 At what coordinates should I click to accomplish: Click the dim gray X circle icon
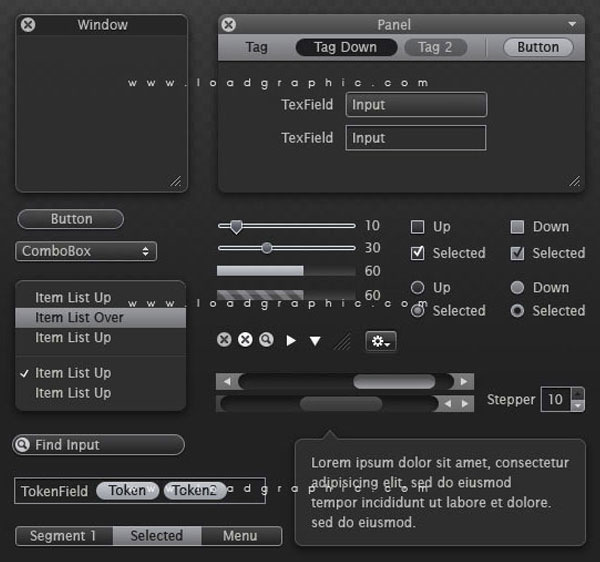[x=224, y=340]
